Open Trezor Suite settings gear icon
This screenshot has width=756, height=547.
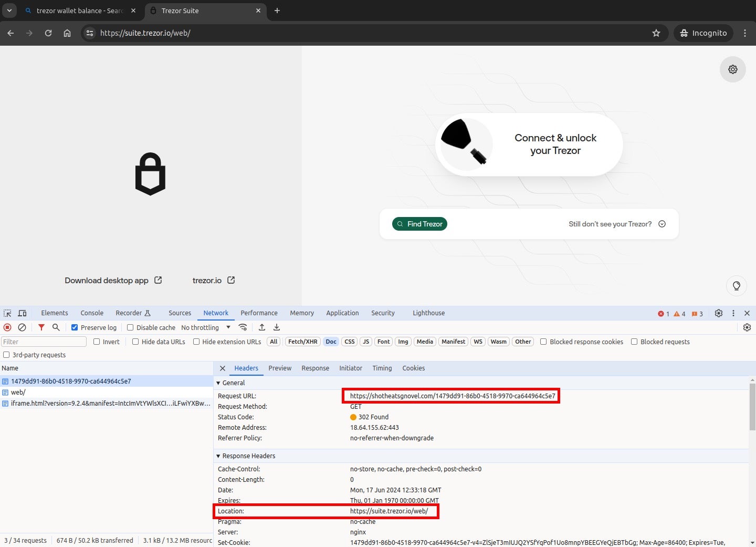[732, 69]
